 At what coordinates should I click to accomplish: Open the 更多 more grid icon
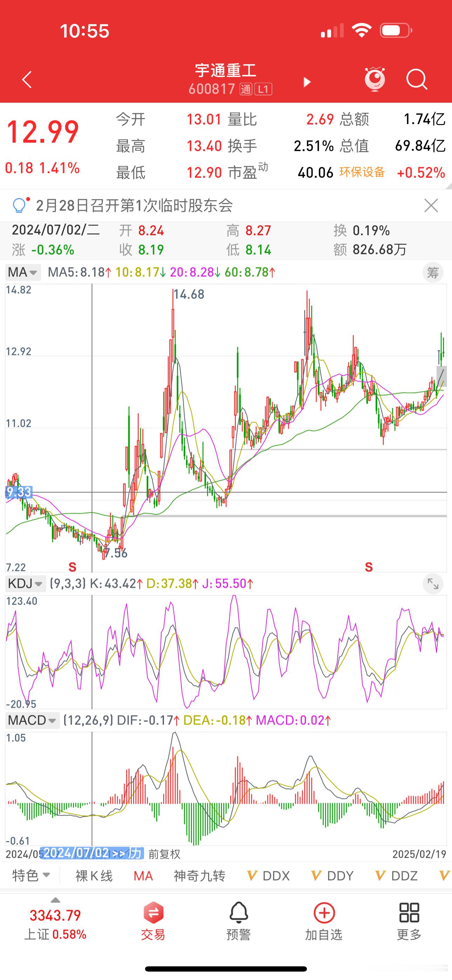(x=409, y=921)
